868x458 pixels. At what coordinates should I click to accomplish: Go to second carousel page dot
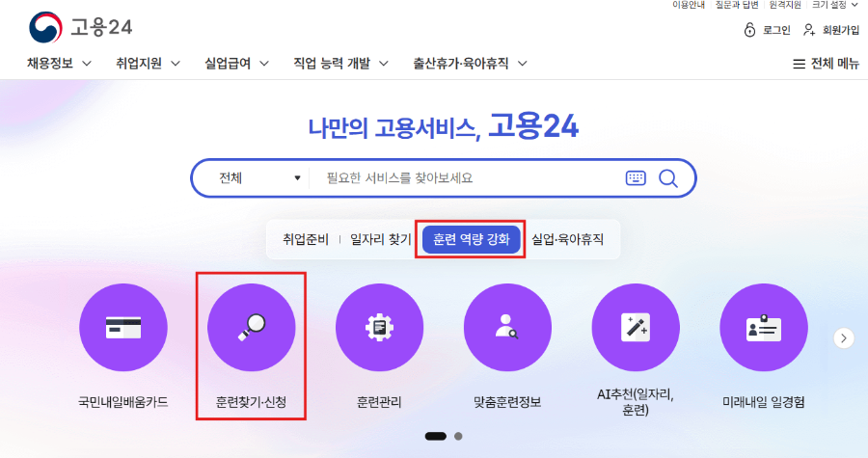[x=458, y=437]
